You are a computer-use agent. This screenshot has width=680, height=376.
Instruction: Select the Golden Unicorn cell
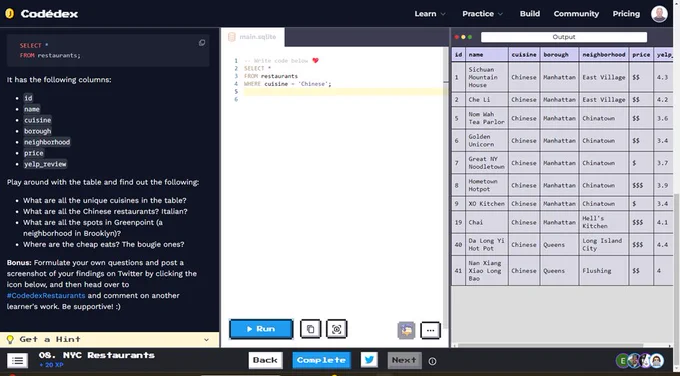click(487, 141)
